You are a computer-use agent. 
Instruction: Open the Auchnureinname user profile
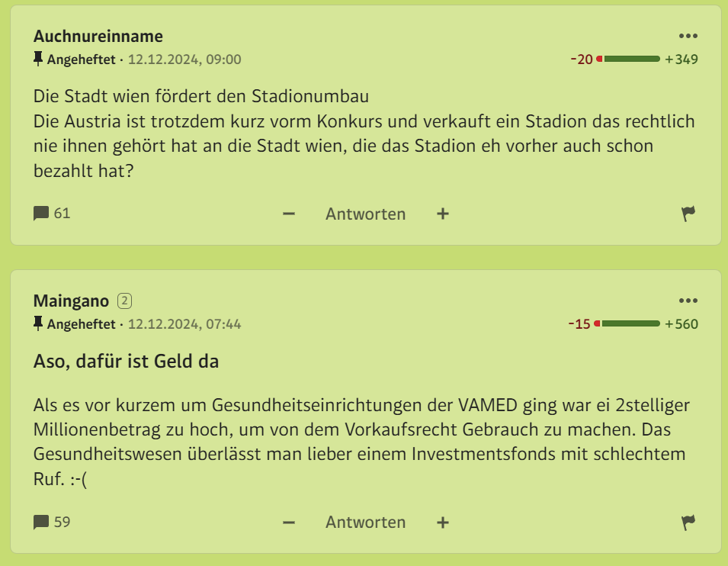(x=98, y=36)
